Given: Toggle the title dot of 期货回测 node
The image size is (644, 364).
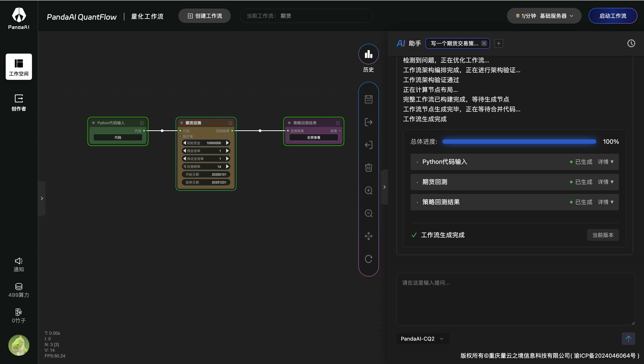Looking at the screenshot, I should (x=181, y=123).
